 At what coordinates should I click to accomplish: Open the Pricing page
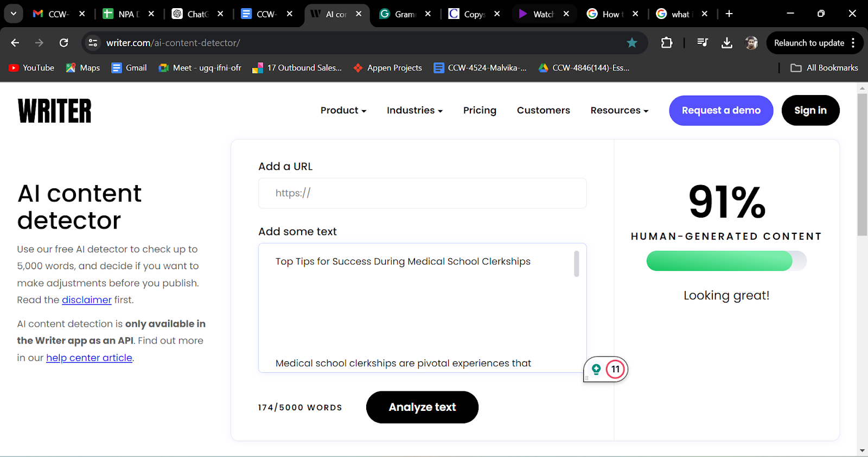(480, 110)
